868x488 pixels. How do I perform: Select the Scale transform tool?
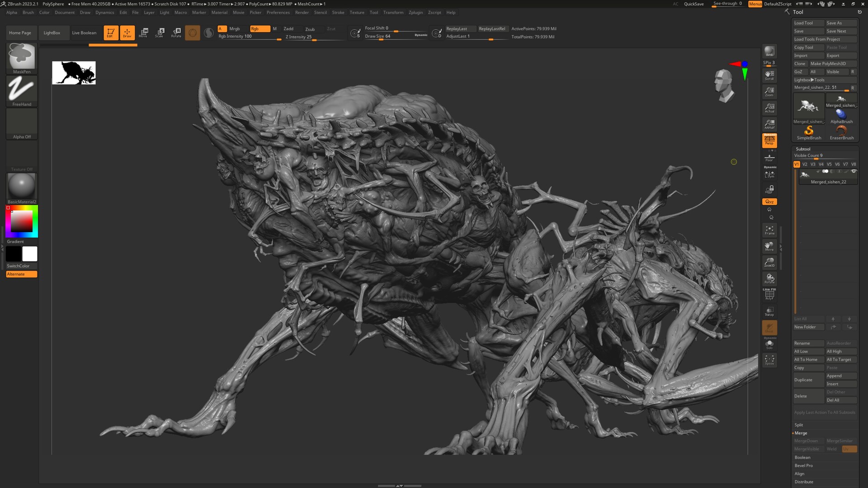[160, 32]
